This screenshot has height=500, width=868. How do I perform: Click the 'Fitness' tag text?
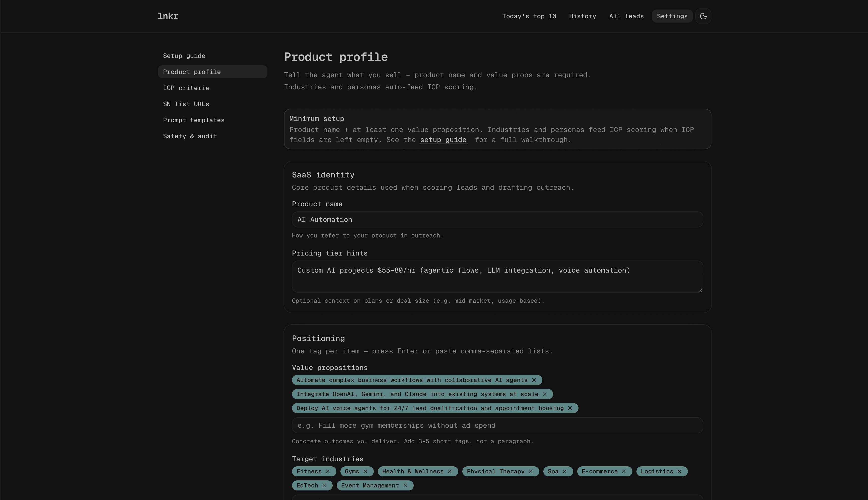pyautogui.click(x=309, y=471)
